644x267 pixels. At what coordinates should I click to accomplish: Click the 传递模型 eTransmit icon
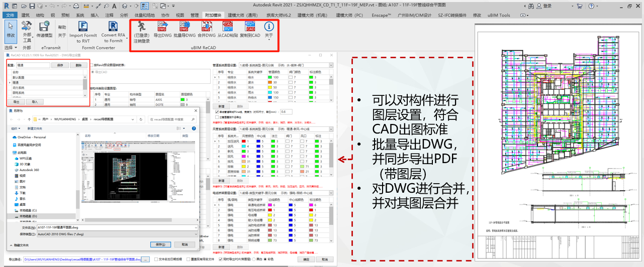(x=44, y=27)
